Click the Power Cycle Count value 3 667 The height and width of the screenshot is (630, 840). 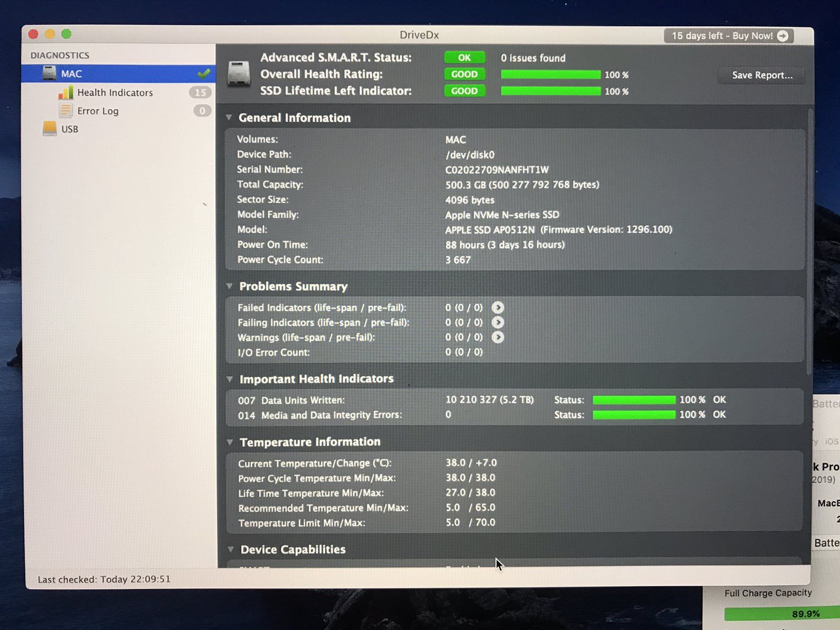tap(458, 260)
